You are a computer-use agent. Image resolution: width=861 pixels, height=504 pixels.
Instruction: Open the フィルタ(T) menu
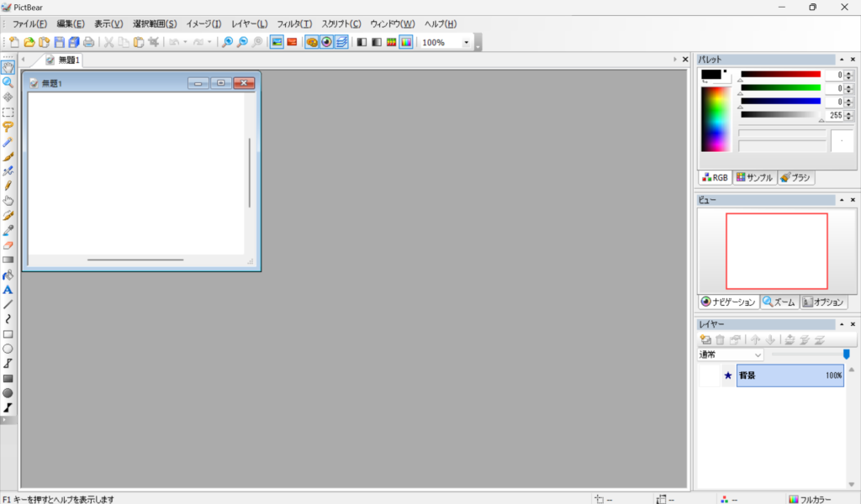point(293,24)
